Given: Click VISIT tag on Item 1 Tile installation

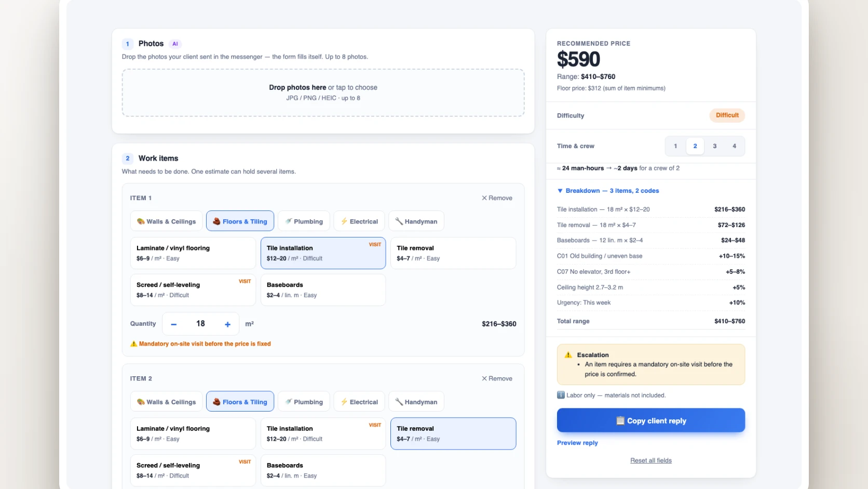Looking at the screenshot, I should [375, 244].
